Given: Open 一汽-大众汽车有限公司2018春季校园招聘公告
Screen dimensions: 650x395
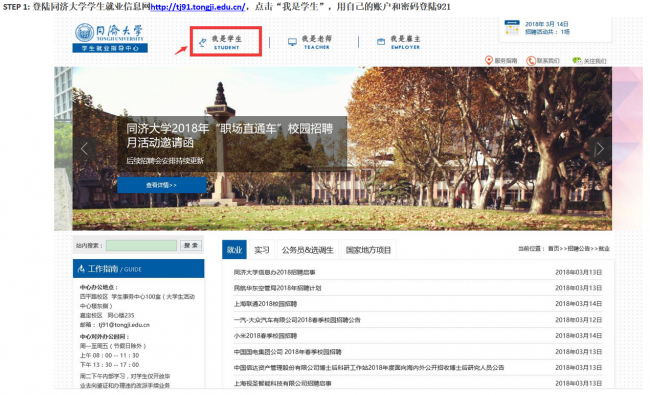Looking at the screenshot, I should pos(297,320).
